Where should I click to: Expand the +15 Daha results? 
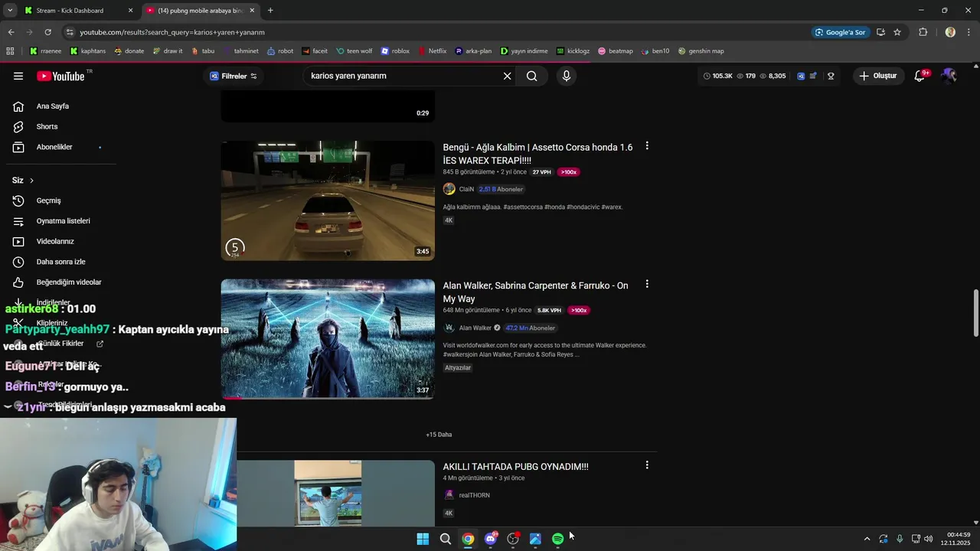pos(439,435)
